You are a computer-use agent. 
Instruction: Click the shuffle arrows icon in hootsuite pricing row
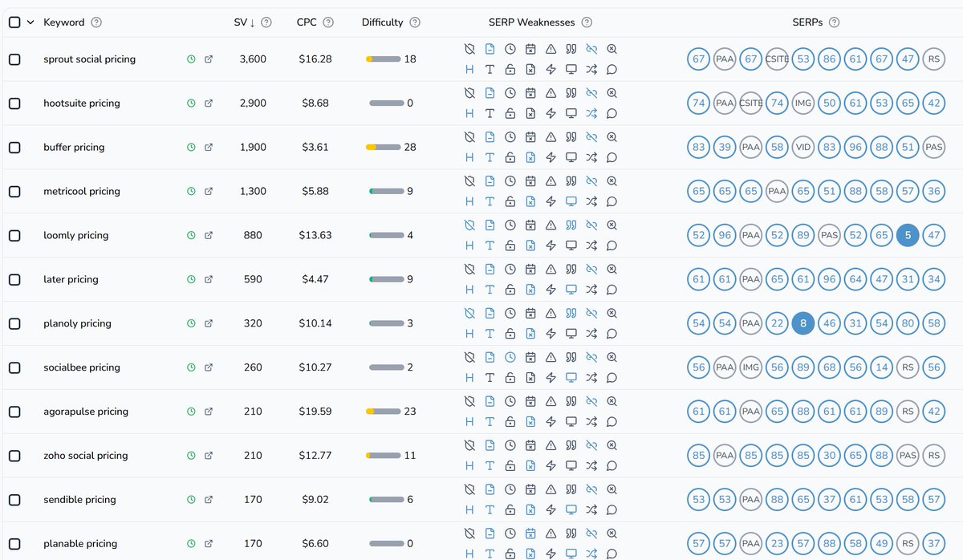[x=591, y=114]
